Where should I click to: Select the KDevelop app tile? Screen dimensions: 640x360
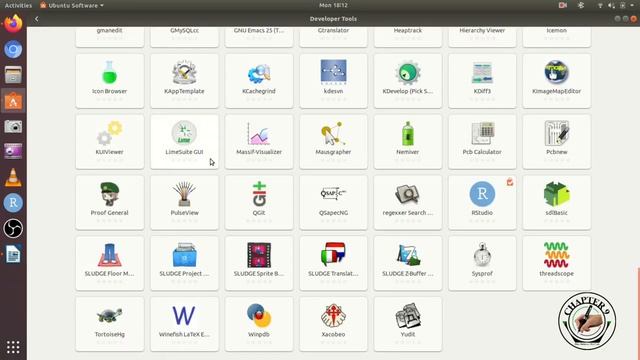pyautogui.click(x=408, y=81)
